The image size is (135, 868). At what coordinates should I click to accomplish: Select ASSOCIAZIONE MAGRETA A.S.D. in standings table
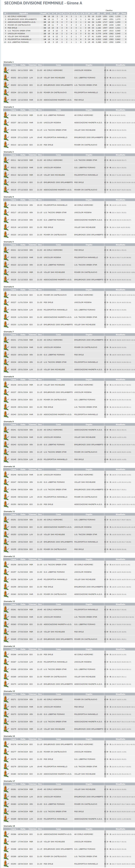pos(22,22)
